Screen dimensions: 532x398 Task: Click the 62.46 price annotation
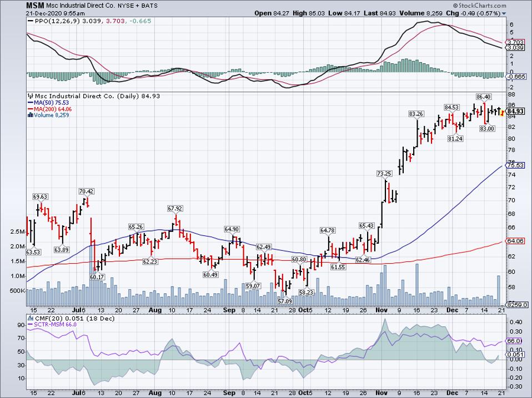tap(363, 260)
